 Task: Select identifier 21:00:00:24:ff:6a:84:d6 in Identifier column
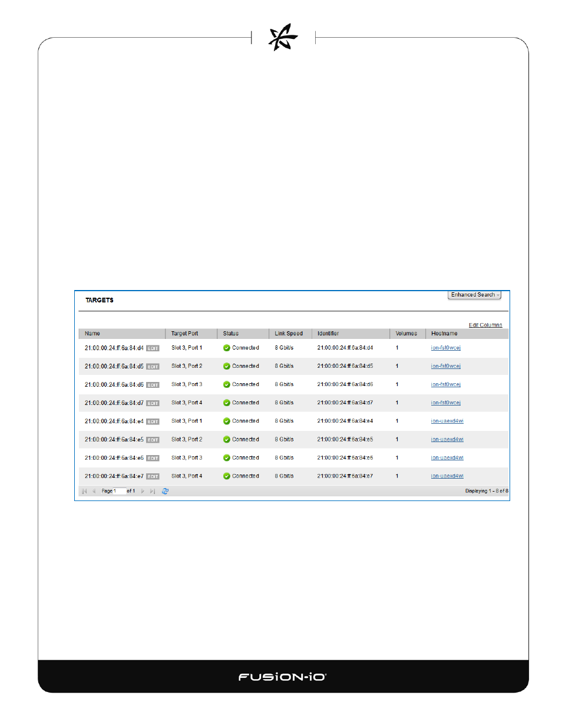coord(345,384)
